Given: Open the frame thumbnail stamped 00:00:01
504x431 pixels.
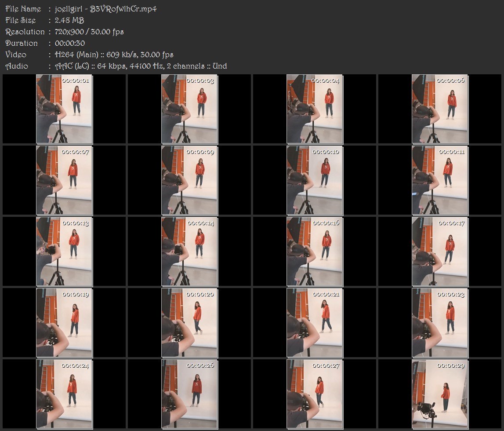Looking at the screenshot, I should click(x=64, y=109).
